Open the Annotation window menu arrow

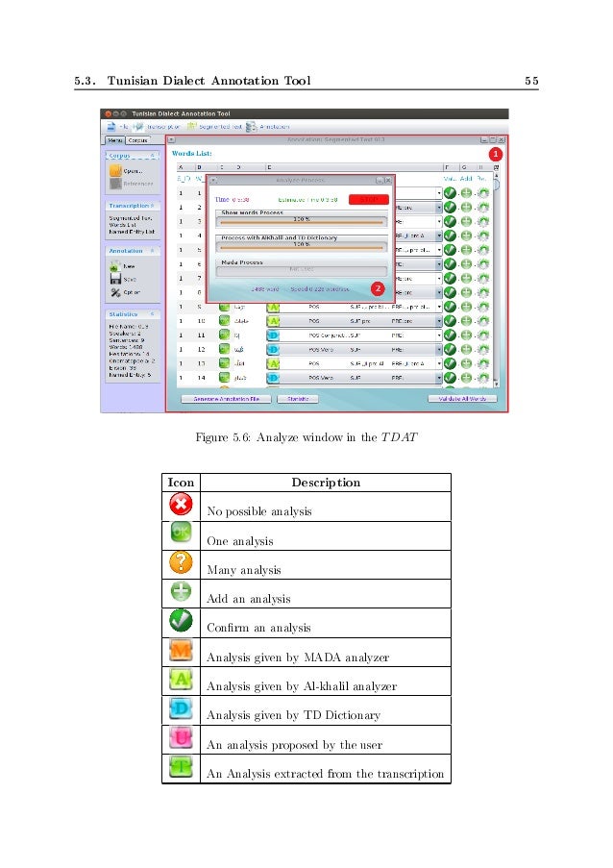[172, 140]
